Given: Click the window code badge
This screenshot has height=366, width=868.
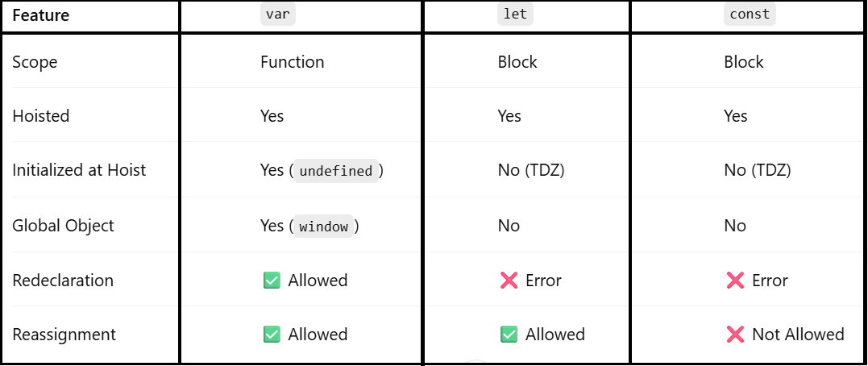Looking at the screenshot, I should (x=323, y=227).
